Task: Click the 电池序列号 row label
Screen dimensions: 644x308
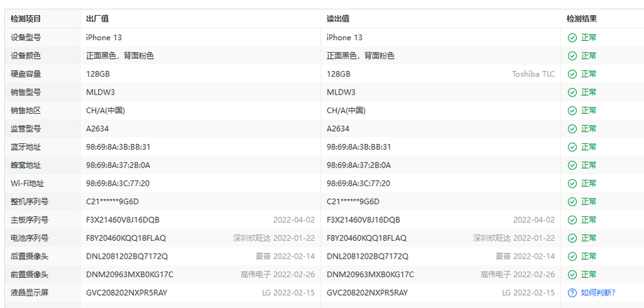Action: (x=29, y=238)
